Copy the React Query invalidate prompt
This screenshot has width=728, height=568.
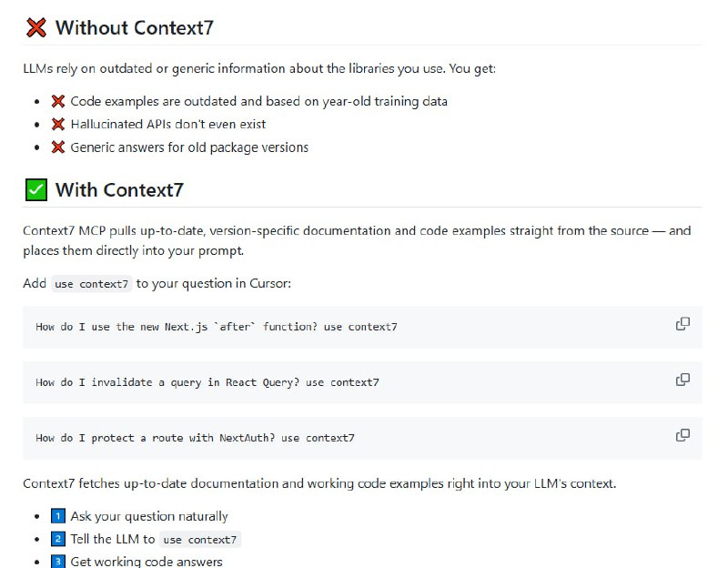(682, 380)
